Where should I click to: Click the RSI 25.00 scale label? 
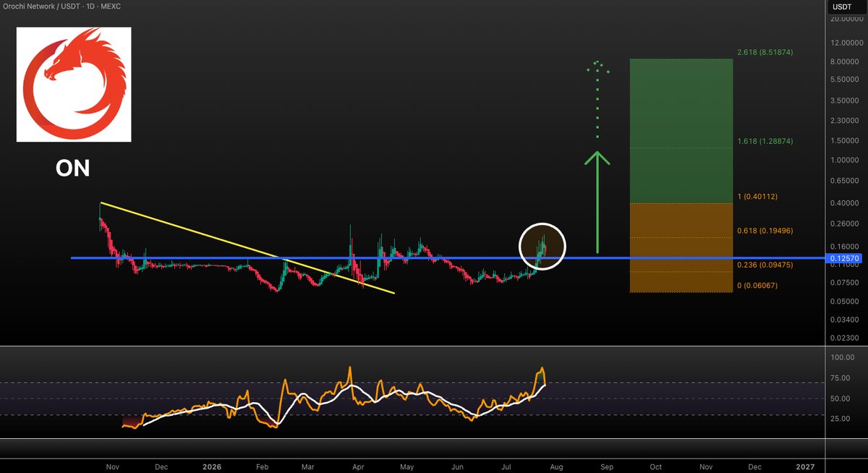pos(842,419)
